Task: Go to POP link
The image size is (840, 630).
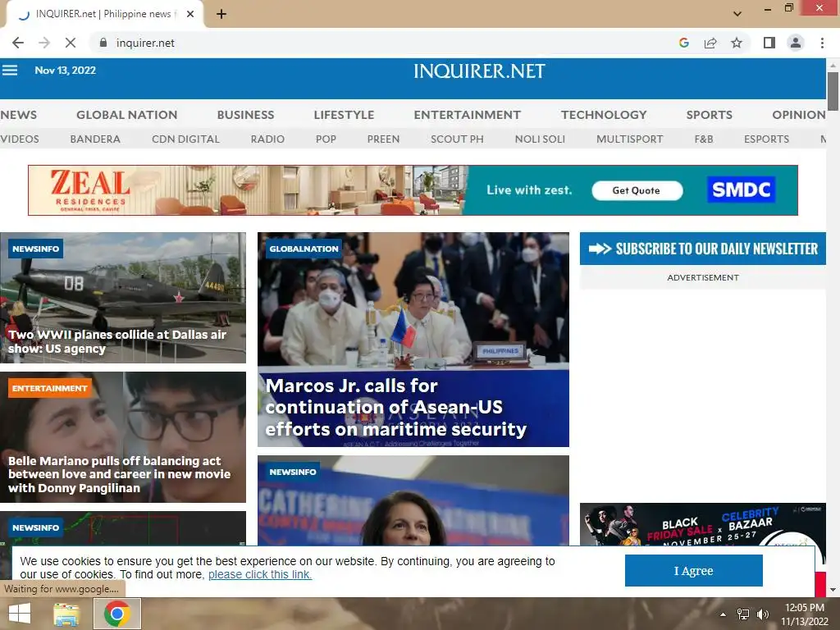Action: (x=326, y=139)
